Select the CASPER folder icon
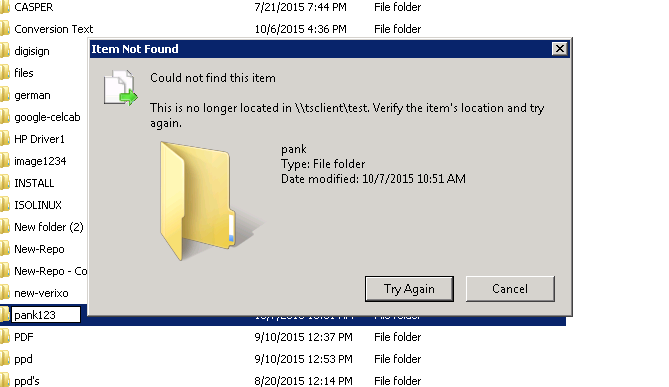This screenshot has width=669, height=387. pyautogui.click(x=5, y=7)
